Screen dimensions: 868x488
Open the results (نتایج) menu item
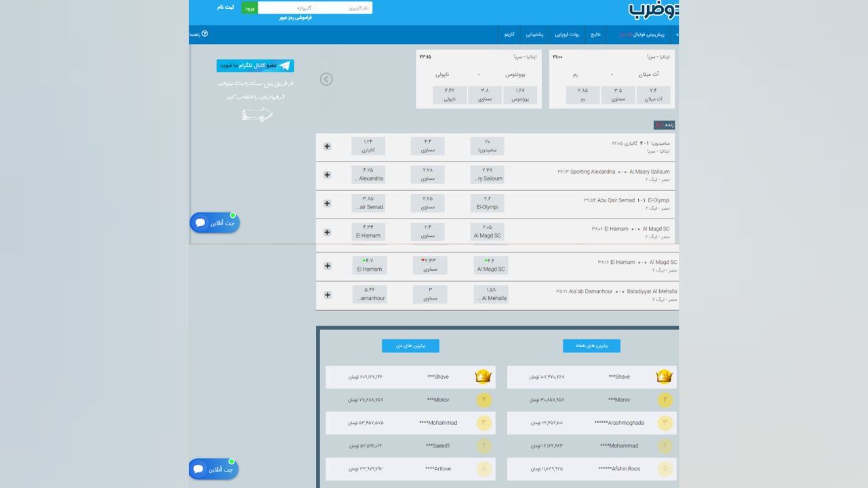[595, 34]
